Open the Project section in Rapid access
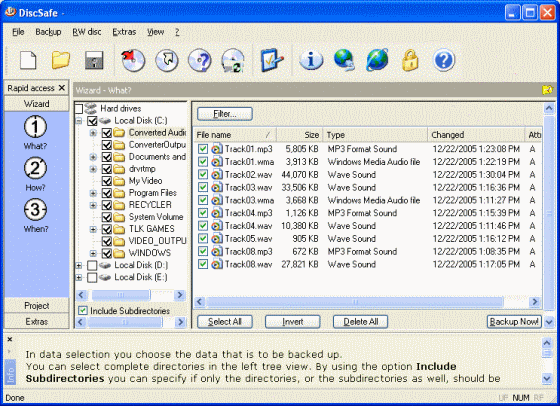 point(36,306)
